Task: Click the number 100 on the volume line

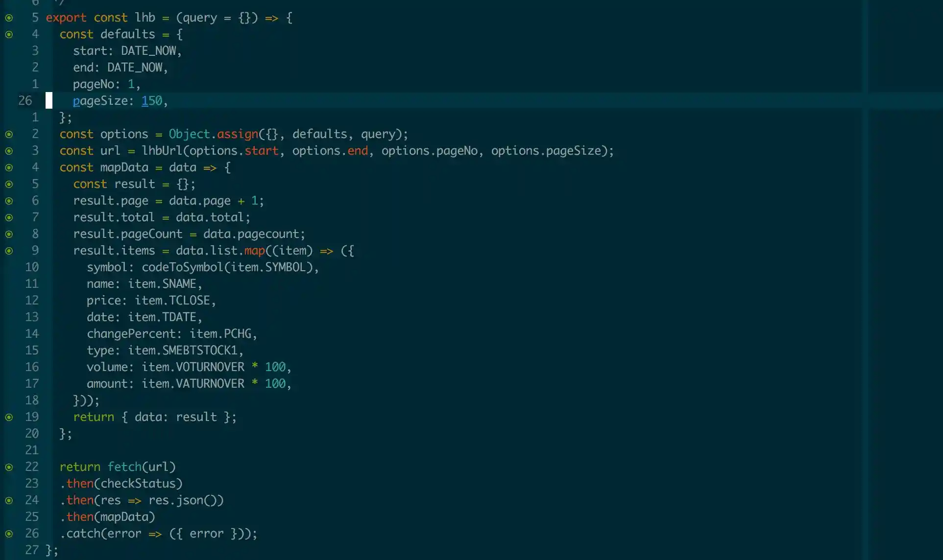Action: [x=275, y=367]
